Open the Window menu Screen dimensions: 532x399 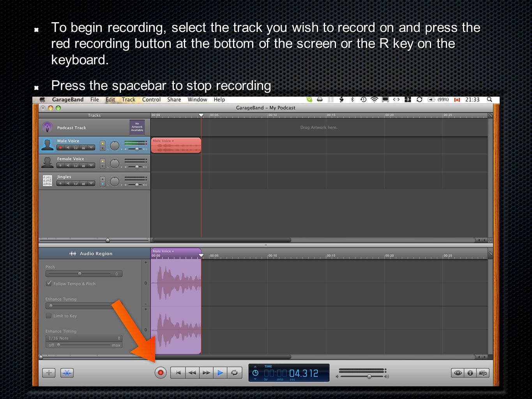tap(197, 100)
